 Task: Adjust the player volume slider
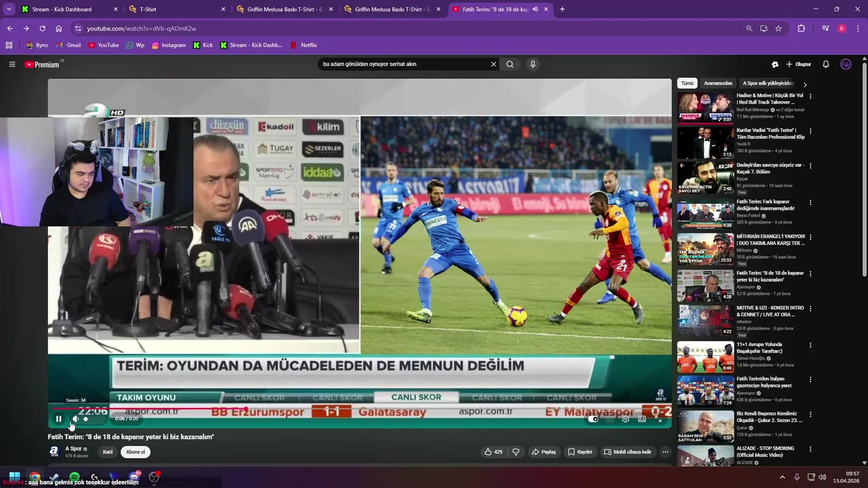pos(93,419)
